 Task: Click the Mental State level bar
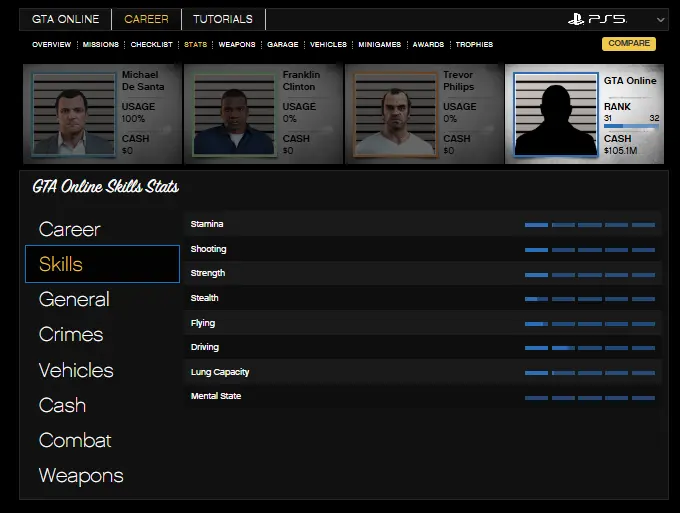click(x=590, y=398)
